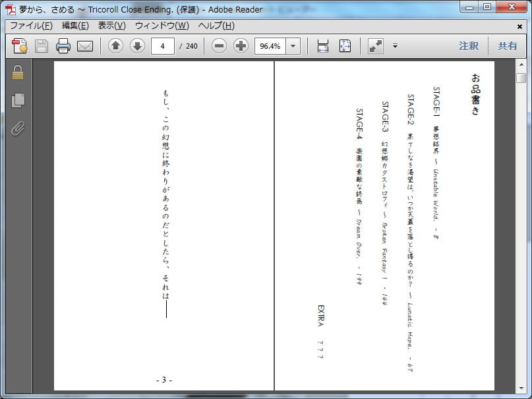Image resolution: width=532 pixels, height=399 pixels.
Task: Open the ファイル(F) menu
Action: 30,26
